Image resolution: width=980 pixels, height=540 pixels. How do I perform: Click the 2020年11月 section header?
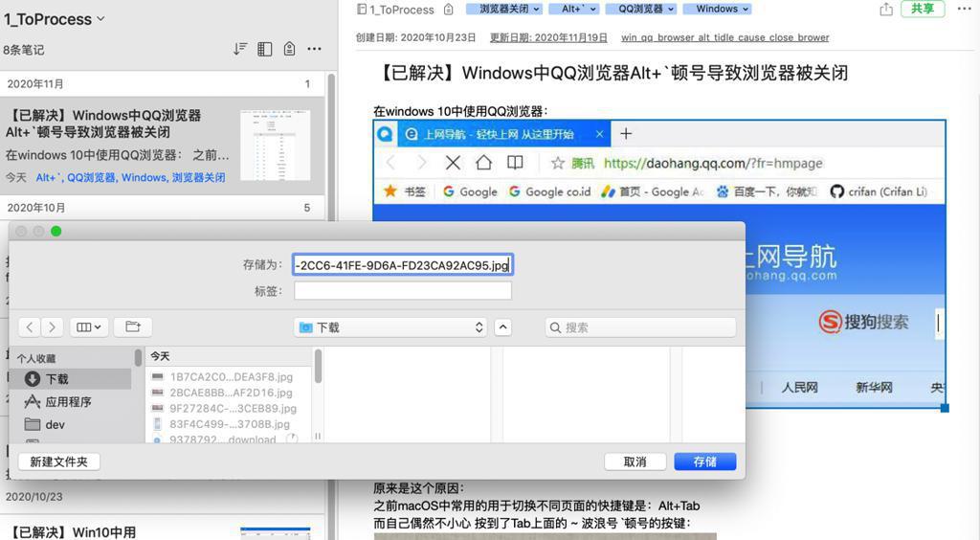[x=163, y=83]
